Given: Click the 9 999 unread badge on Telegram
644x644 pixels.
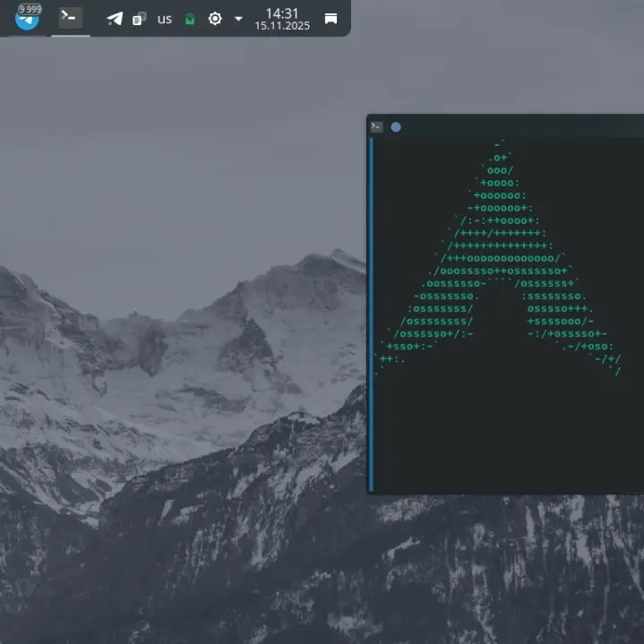Looking at the screenshot, I should coord(30,9).
